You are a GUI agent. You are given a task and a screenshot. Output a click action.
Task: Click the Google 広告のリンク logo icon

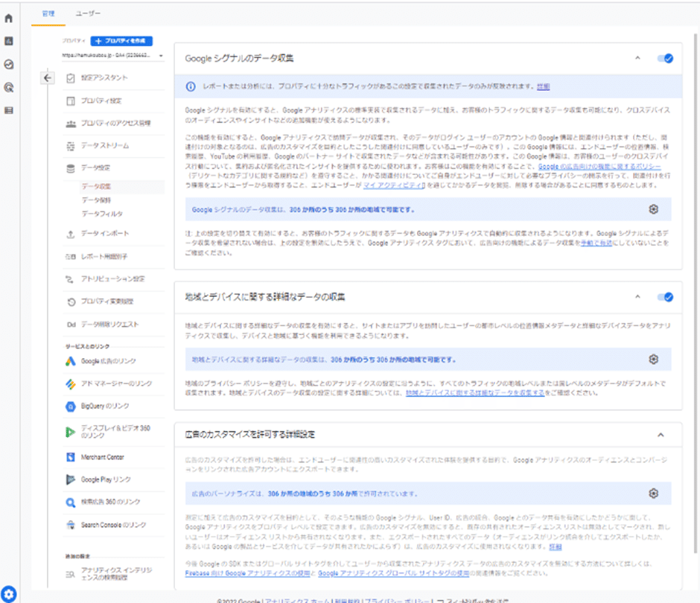coord(71,361)
